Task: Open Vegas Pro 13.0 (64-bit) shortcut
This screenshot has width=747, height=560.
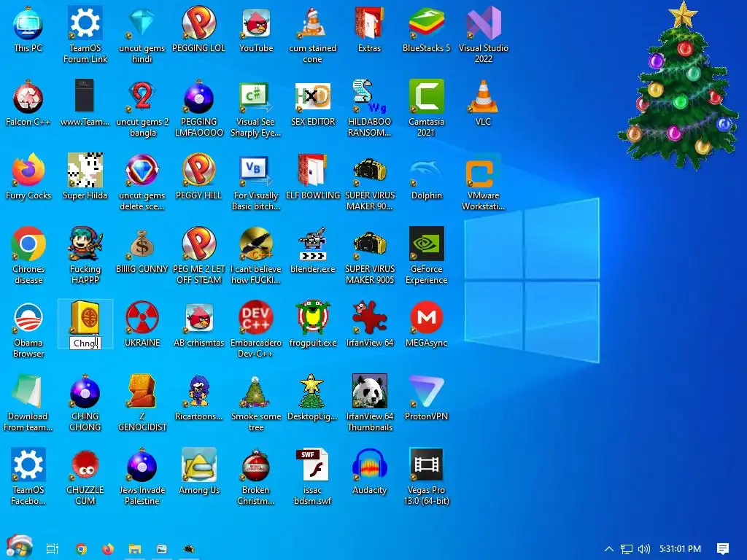Action: coord(426,476)
